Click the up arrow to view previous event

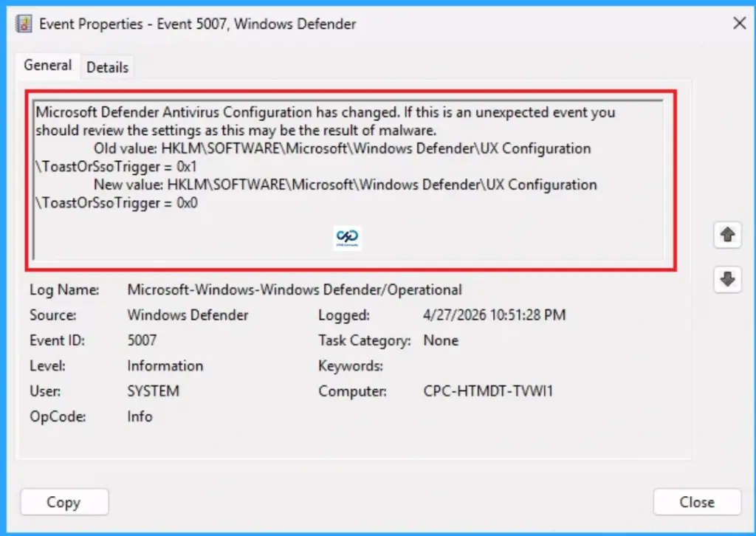[x=727, y=235]
